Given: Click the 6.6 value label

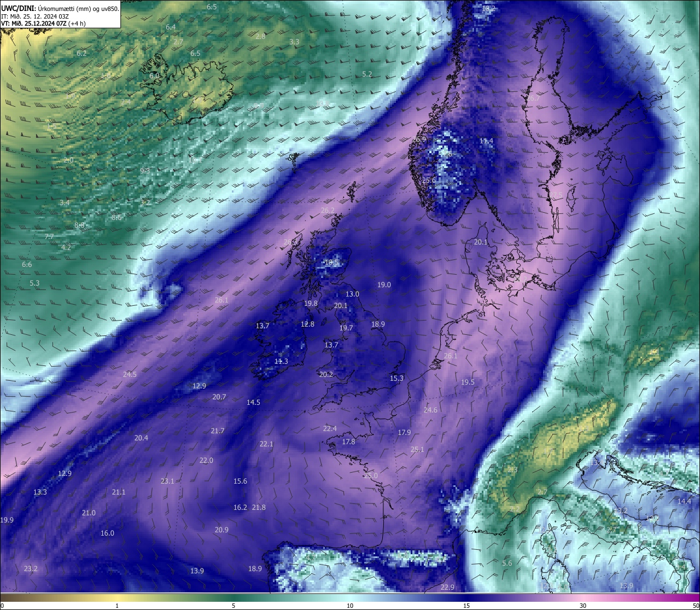Looking at the screenshot, I should [27, 264].
